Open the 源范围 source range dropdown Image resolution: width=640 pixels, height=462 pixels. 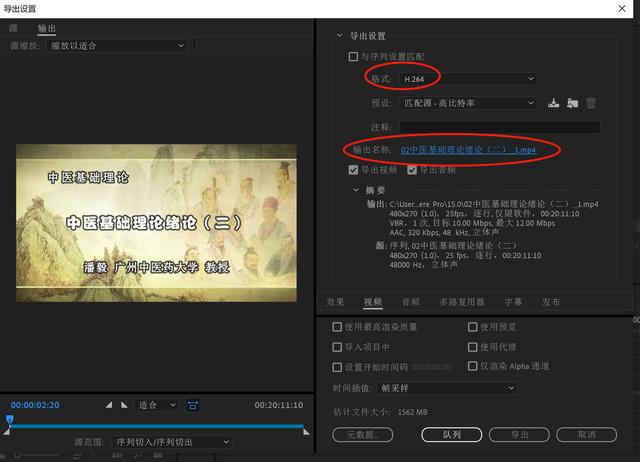coord(171,442)
